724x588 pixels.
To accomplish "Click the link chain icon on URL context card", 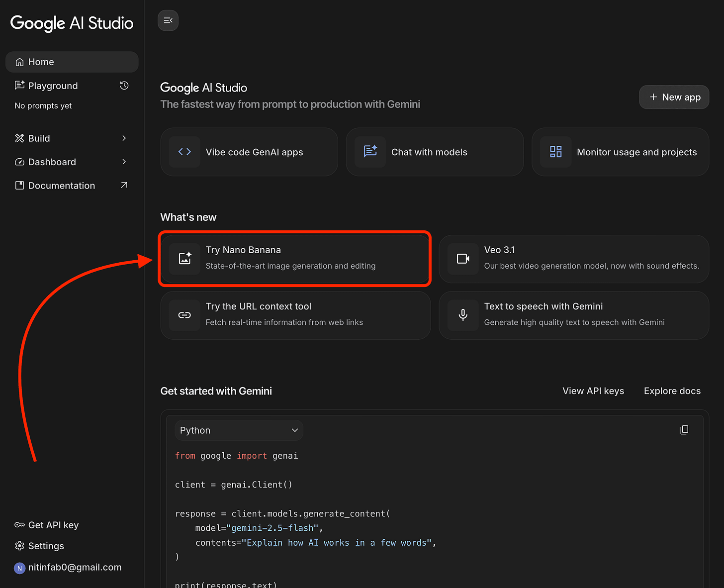I will coord(184,315).
